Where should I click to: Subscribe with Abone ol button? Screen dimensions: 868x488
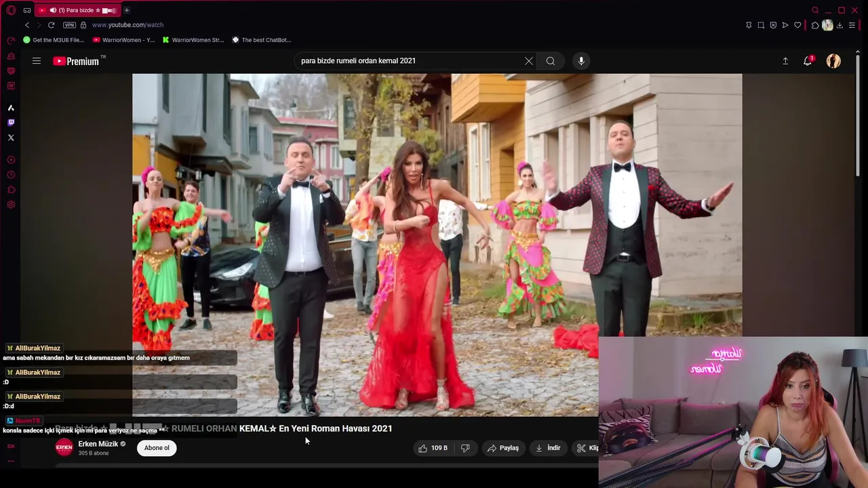[157, 448]
